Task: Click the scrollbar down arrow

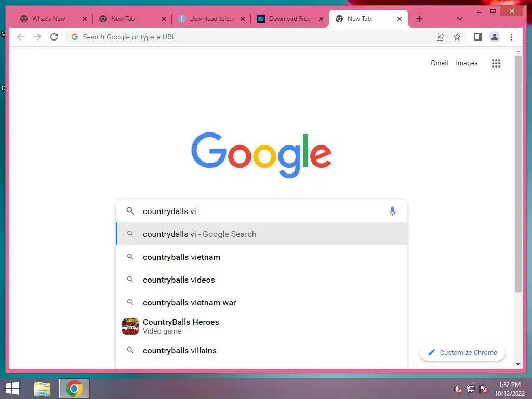Action: click(x=518, y=364)
